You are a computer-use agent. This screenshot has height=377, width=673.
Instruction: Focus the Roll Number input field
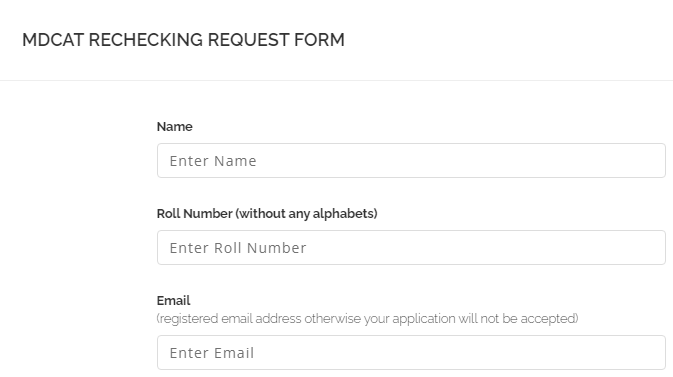tap(411, 247)
